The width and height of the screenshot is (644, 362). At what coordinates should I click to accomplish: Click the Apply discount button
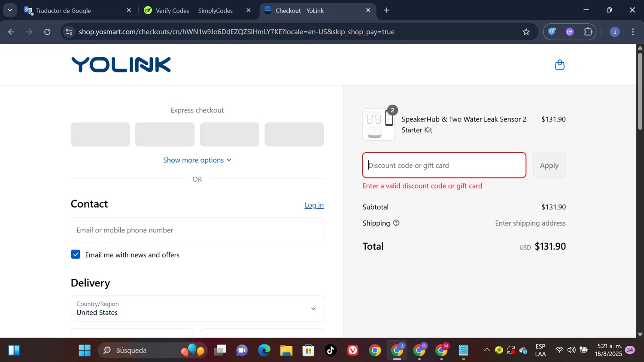[549, 165]
